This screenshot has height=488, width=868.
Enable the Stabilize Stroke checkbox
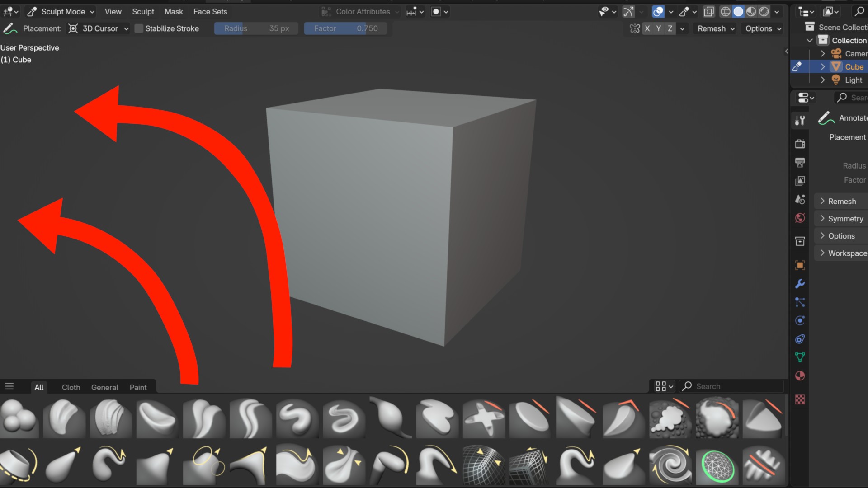[x=139, y=28]
